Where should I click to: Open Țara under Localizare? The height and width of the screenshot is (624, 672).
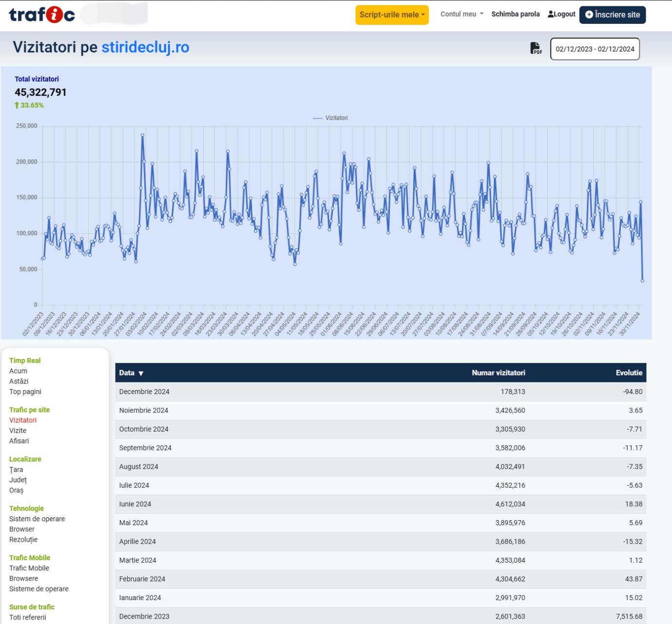(16, 470)
